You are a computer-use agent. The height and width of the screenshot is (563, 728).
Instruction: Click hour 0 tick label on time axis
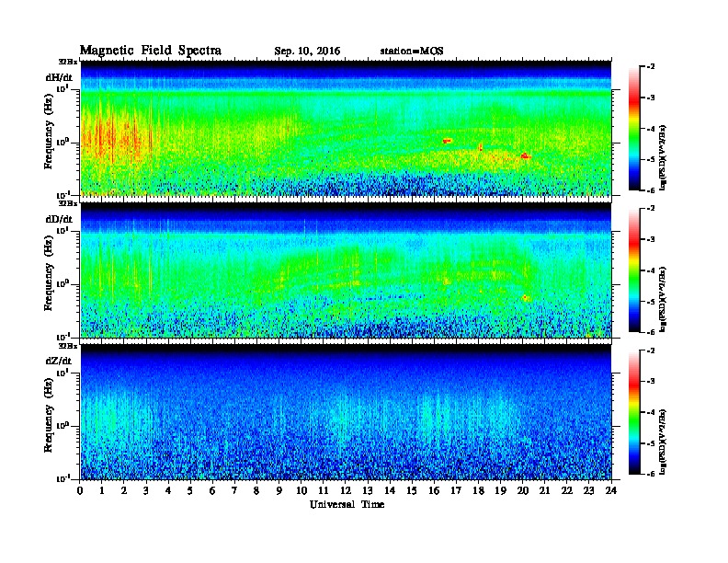tap(80, 491)
